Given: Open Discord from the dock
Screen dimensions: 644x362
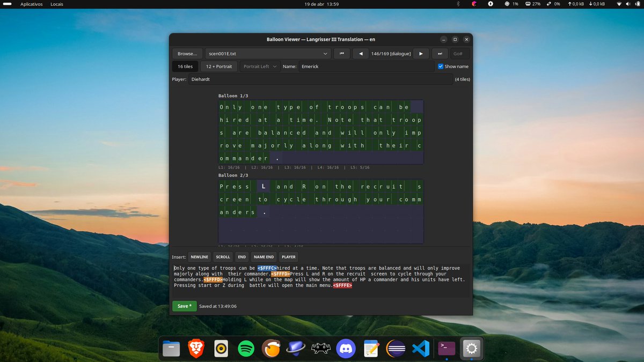Looking at the screenshot, I should point(346,349).
